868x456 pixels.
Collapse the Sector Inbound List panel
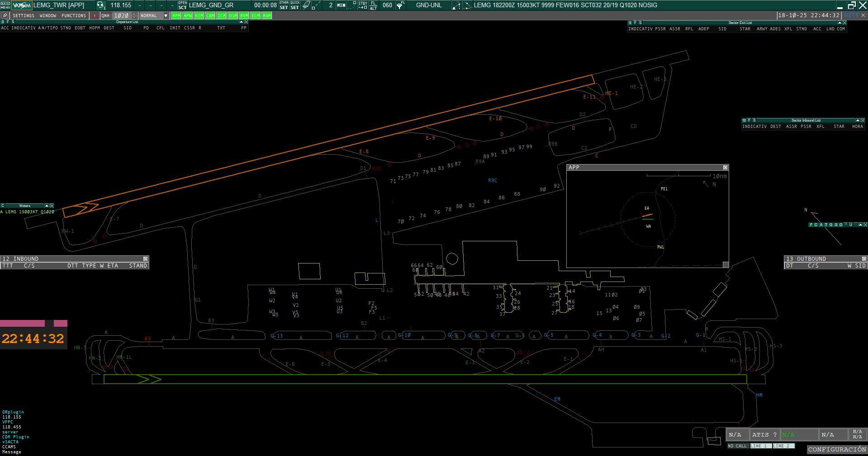coord(858,120)
